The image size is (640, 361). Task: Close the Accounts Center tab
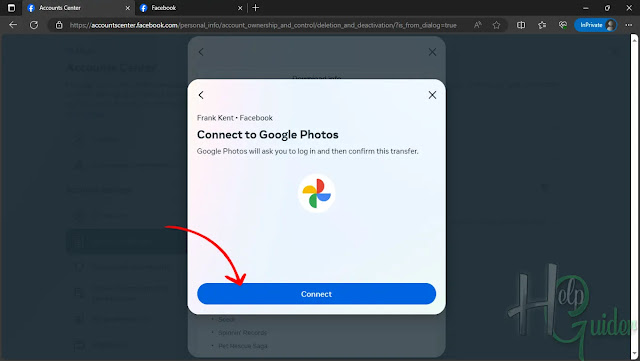click(128, 8)
